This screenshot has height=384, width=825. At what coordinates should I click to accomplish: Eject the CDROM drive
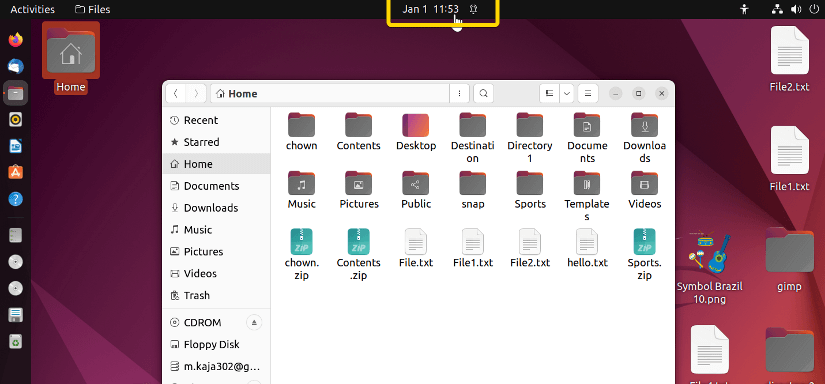(x=254, y=322)
